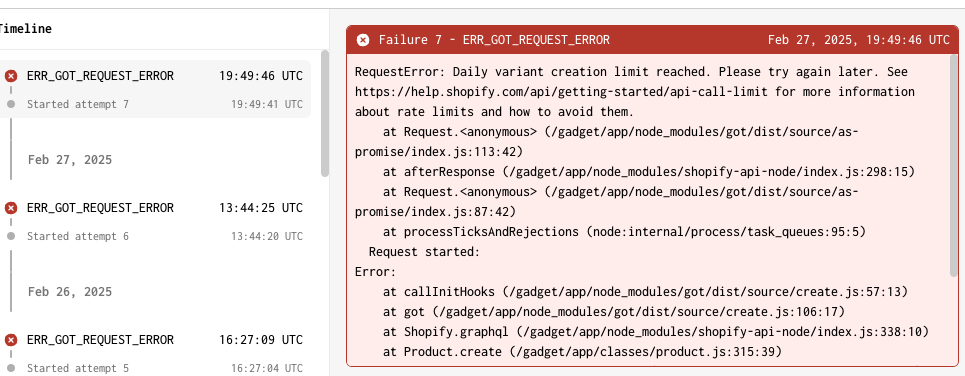Click the 'Feb 27, 2025' date separator

pyautogui.click(x=70, y=160)
